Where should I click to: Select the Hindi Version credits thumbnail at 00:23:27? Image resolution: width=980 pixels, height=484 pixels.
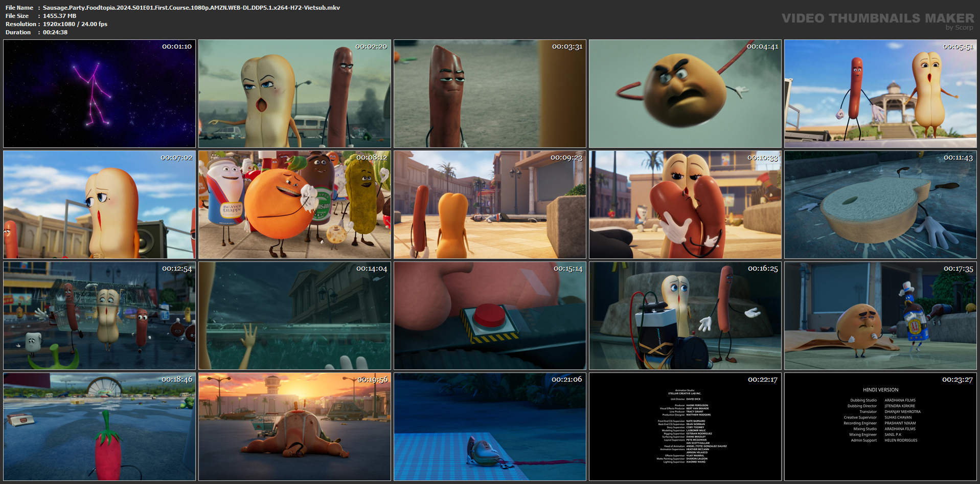coord(880,427)
